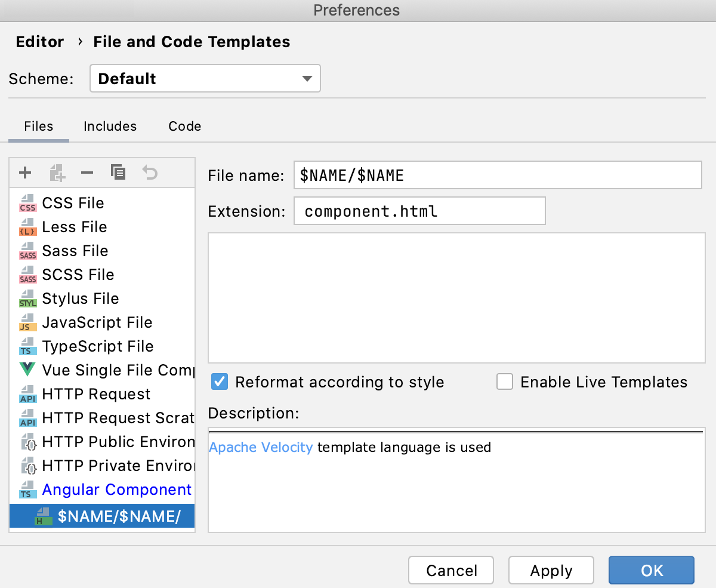This screenshot has height=588, width=716.
Task: Click the Remove Template minus icon
Action: (87, 173)
